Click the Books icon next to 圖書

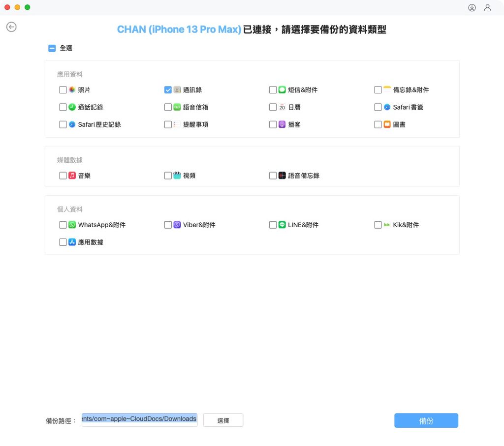click(387, 124)
